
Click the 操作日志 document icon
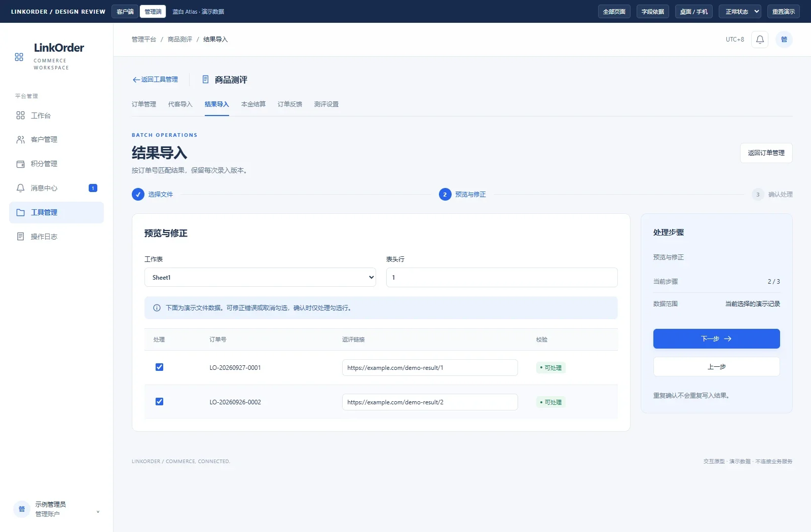click(x=20, y=237)
